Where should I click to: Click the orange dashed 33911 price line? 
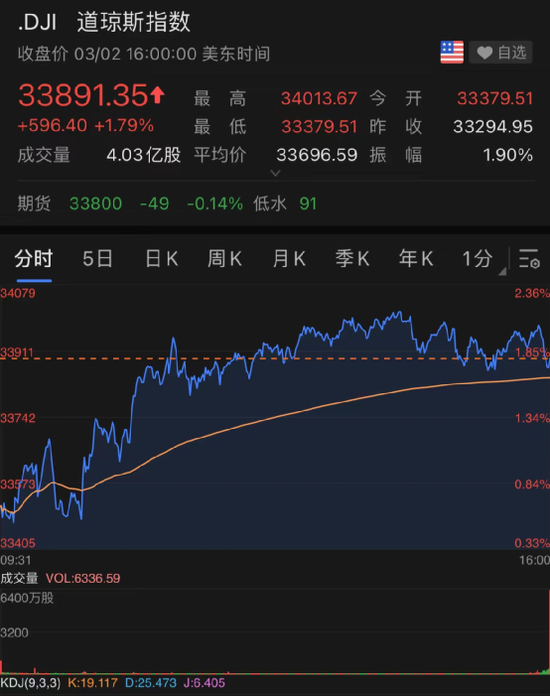(x=275, y=358)
